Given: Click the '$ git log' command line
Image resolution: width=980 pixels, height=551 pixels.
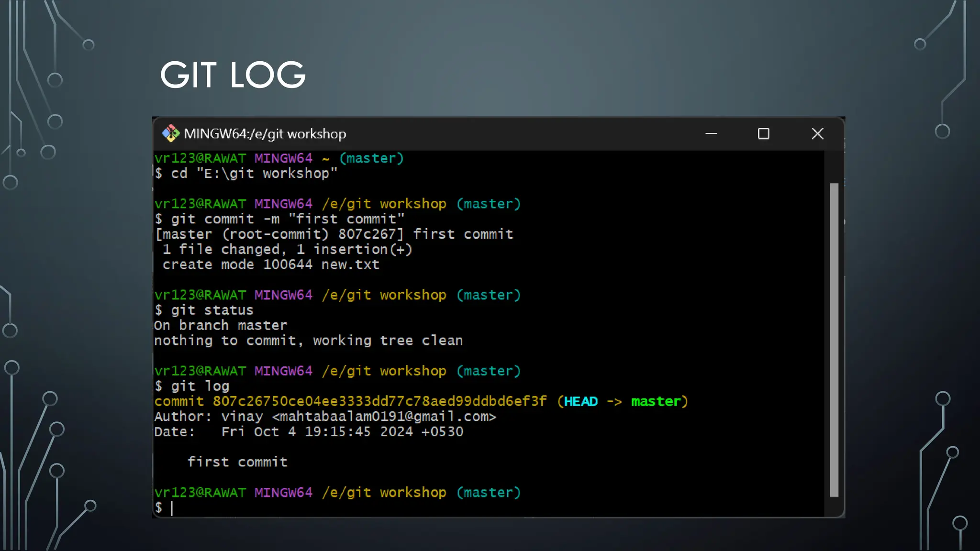Looking at the screenshot, I should click(192, 386).
